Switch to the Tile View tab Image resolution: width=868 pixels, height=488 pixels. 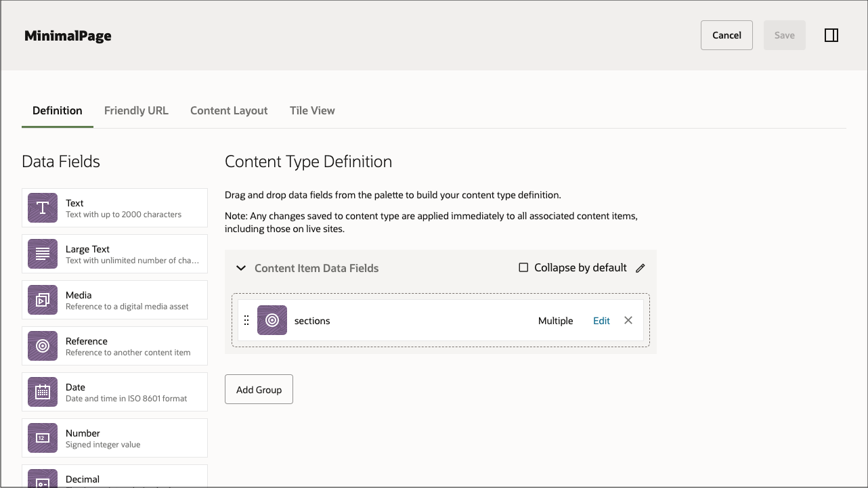pyautogui.click(x=312, y=110)
